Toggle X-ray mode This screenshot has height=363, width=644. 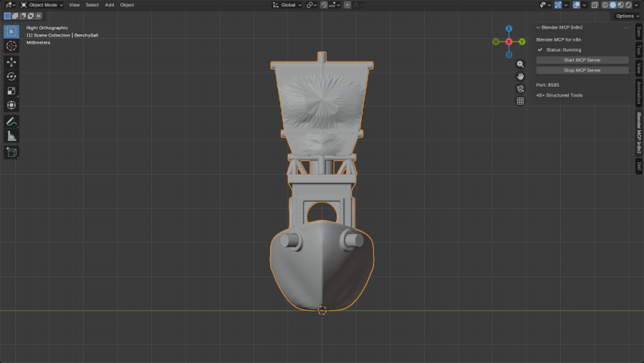pos(595,5)
